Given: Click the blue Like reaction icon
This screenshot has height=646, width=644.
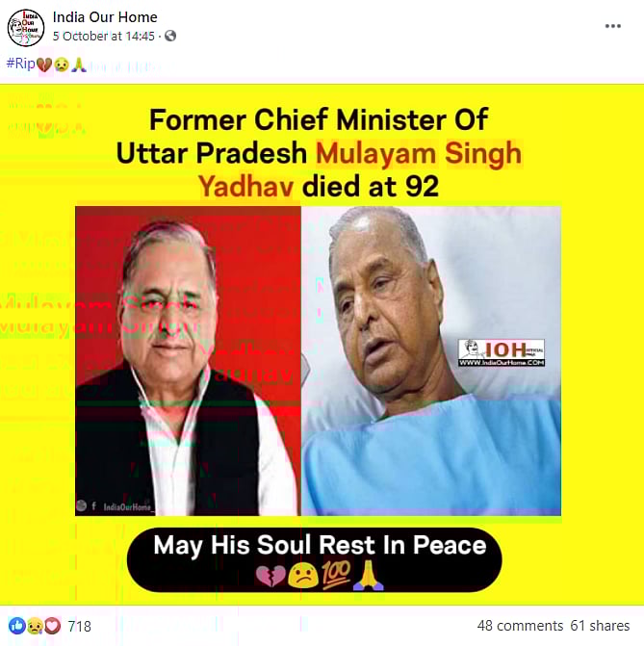Looking at the screenshot, I should click(17, 626).
